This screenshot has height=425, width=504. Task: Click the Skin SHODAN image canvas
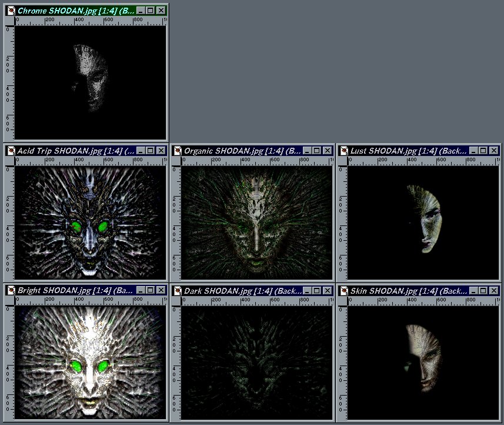(423, 363)
